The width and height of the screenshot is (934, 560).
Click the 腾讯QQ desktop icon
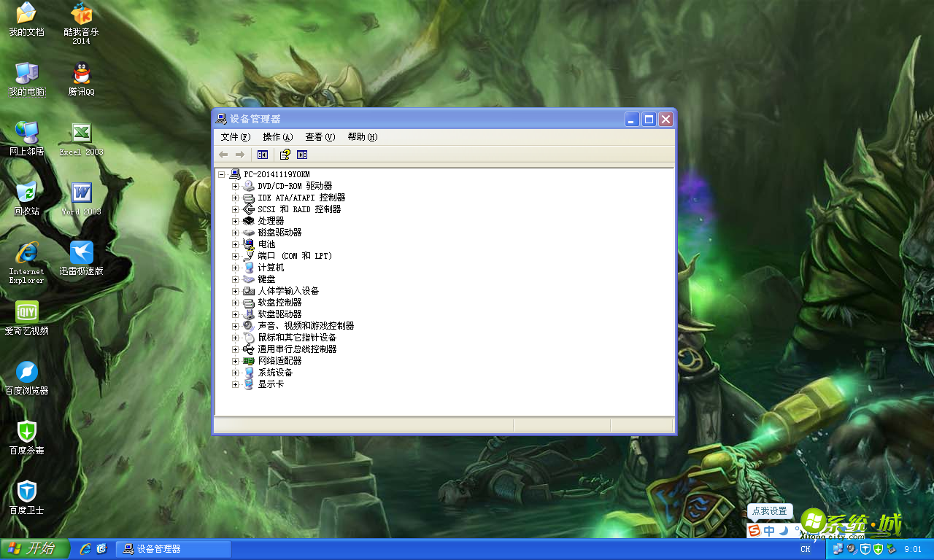pyautogui.click(x=80, y=73)
